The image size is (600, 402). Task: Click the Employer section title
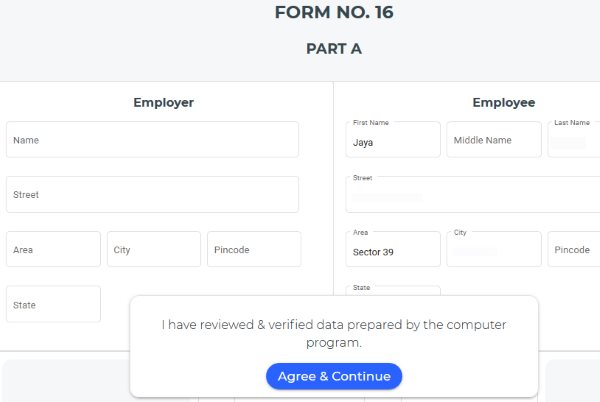point(163,102)
